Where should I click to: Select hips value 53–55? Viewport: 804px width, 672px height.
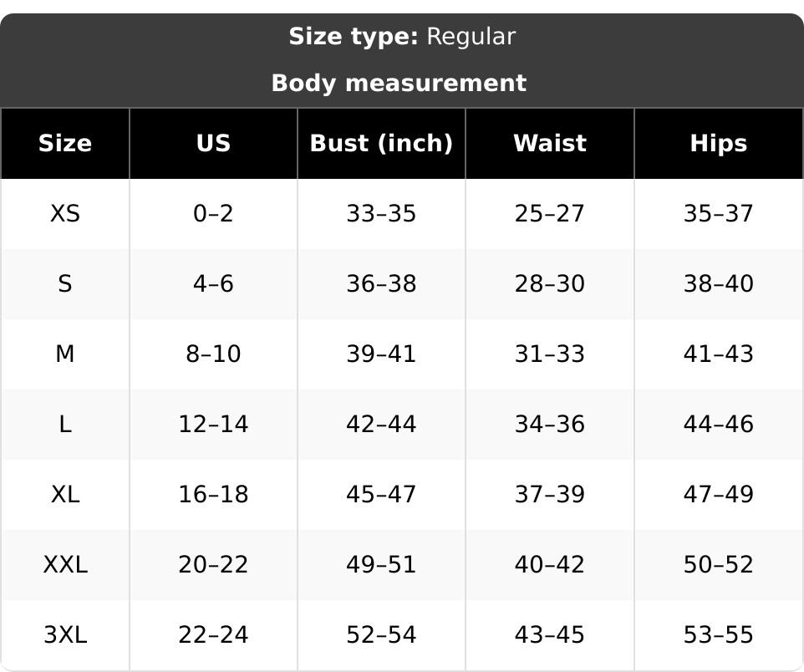click(x=719, y=635)
